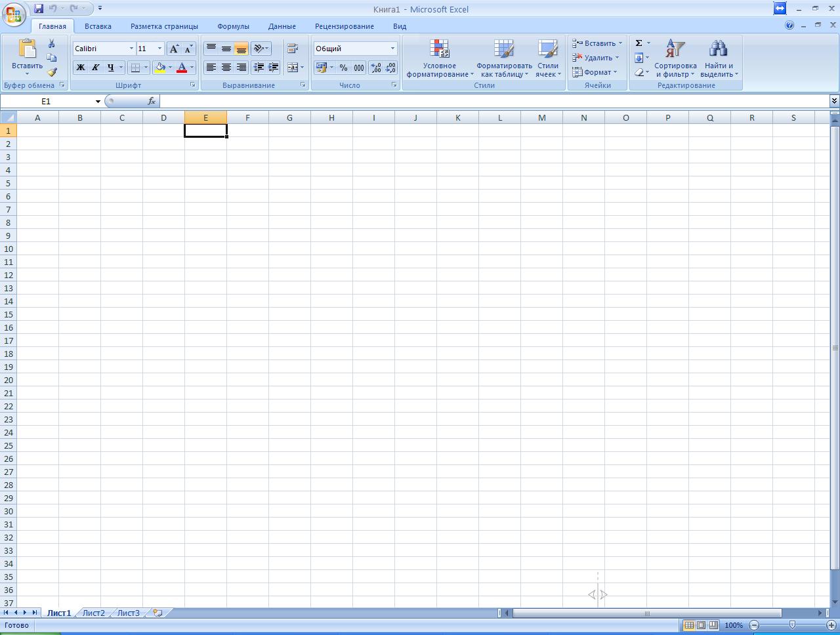Toggle underline Ч formatting
The image size is (840, 635).
click(x=111, y=68)
